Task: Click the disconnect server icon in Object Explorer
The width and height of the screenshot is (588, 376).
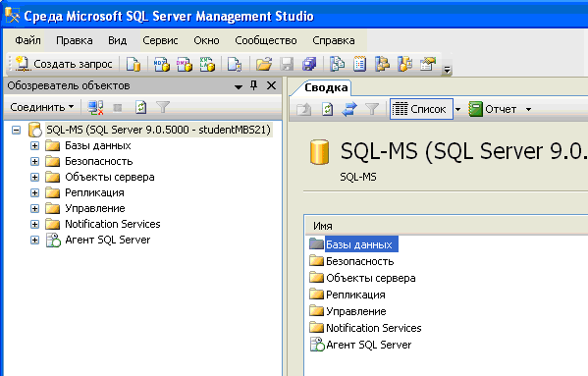Action: [95, 108]
